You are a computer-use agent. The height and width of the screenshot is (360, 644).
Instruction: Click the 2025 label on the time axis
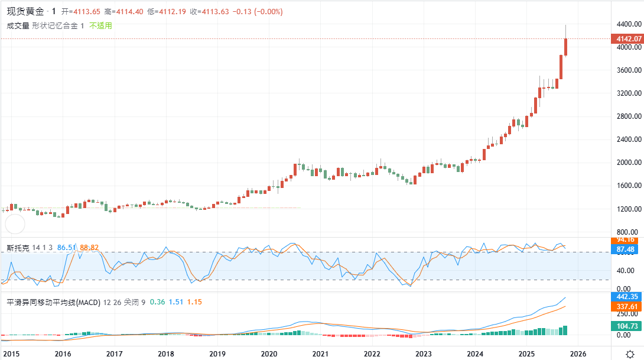(x=526, y=353)
